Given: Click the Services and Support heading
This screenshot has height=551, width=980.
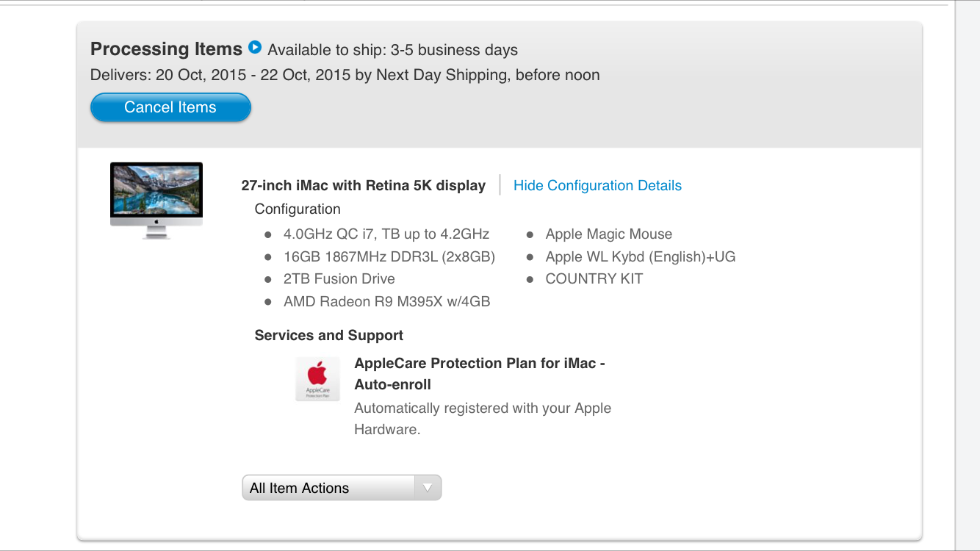Looking at the screenshot, I should coord(328,336).
